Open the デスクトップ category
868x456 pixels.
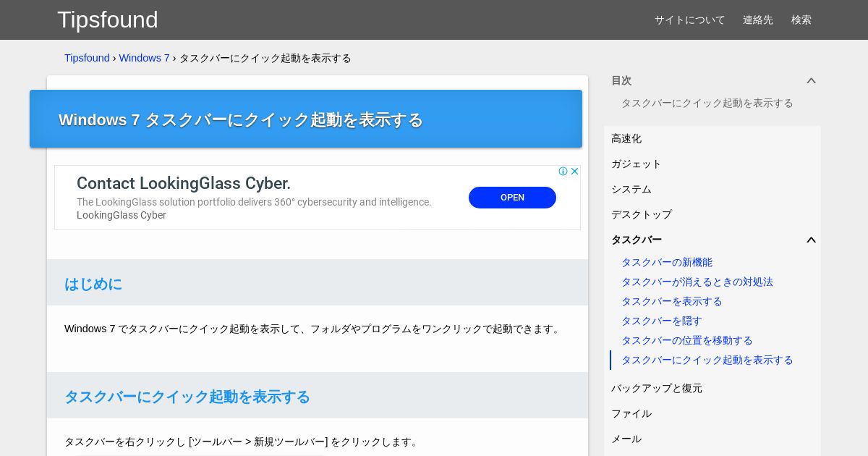642,214
